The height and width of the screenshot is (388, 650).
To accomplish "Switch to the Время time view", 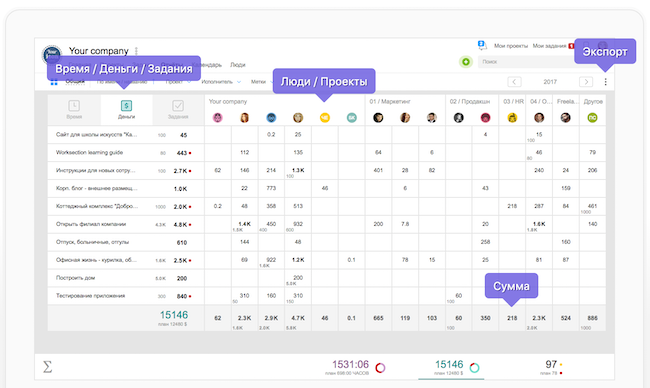I will (x=74, y=110).
